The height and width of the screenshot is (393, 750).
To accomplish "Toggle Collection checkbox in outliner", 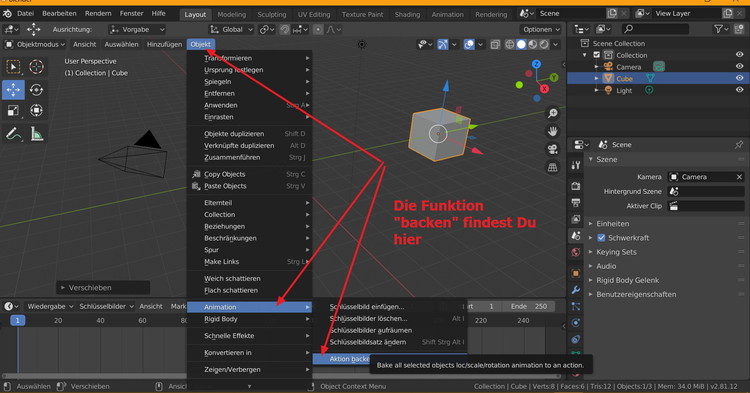I will click(596, 55).
